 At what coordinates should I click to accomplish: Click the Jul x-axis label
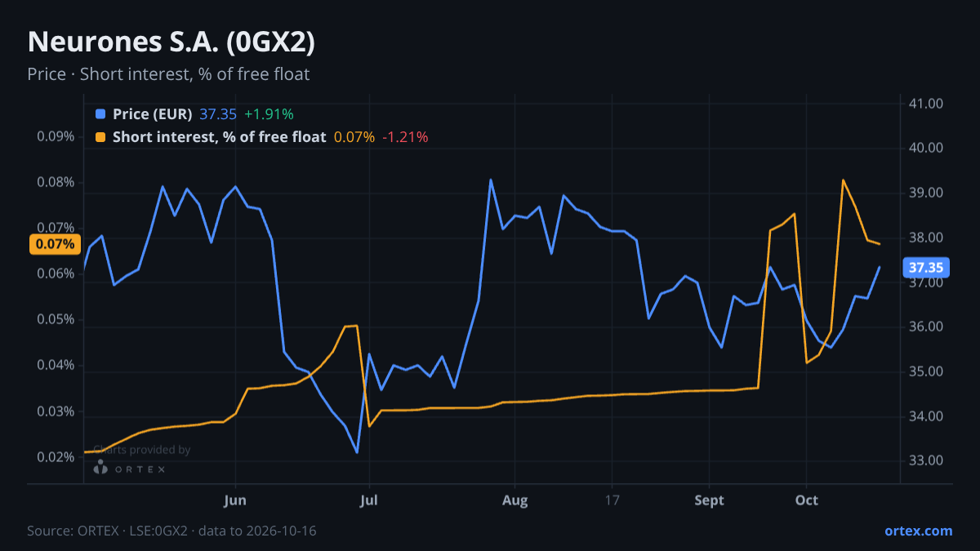pos(369,500)
